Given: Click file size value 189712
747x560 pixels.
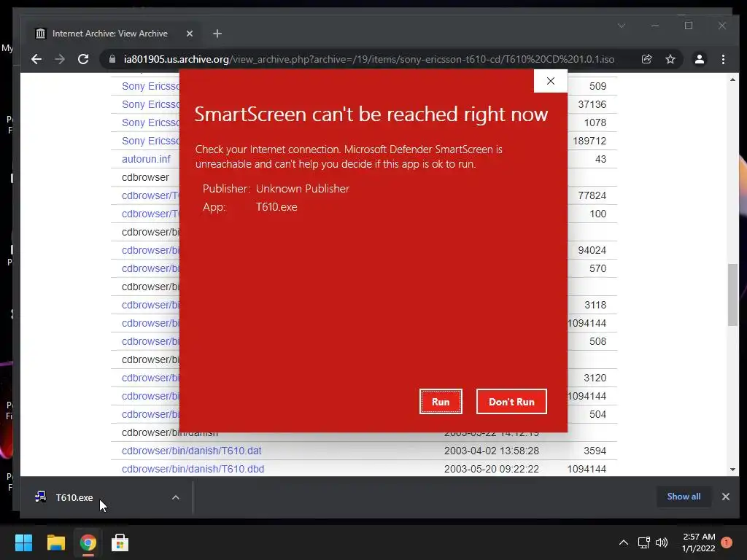Looking at the screenshot, I should tap(589, 141).
